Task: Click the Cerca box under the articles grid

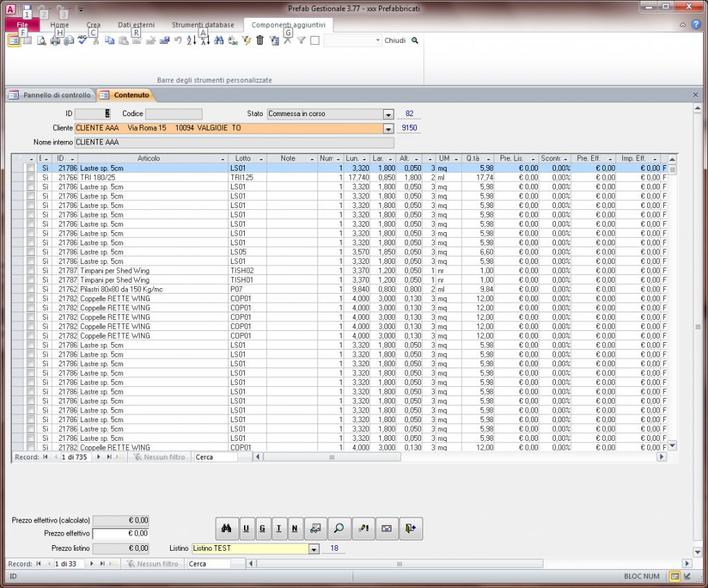Action: 216,457
